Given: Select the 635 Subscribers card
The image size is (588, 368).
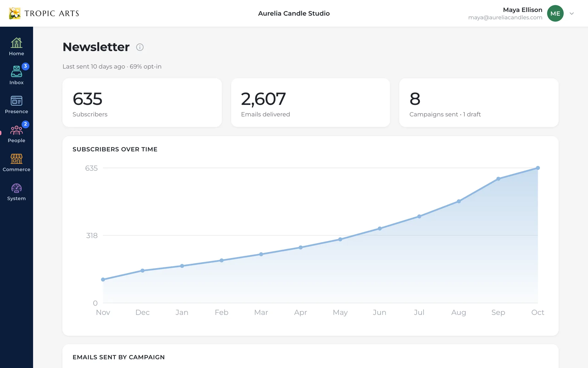Looking at the screenshot, I should tap(142, 102).
